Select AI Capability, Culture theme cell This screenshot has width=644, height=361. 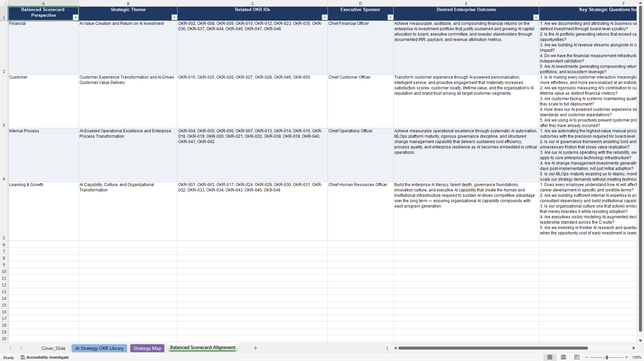tap(128, 211)
